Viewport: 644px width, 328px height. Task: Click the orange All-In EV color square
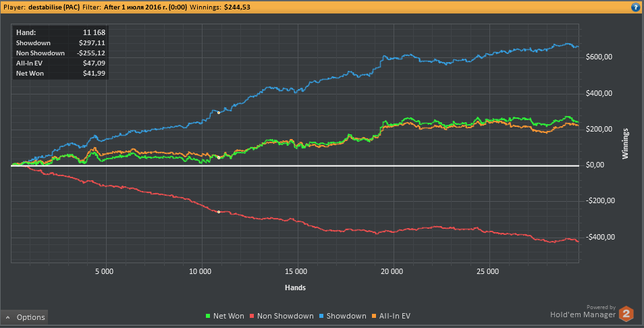374,317
